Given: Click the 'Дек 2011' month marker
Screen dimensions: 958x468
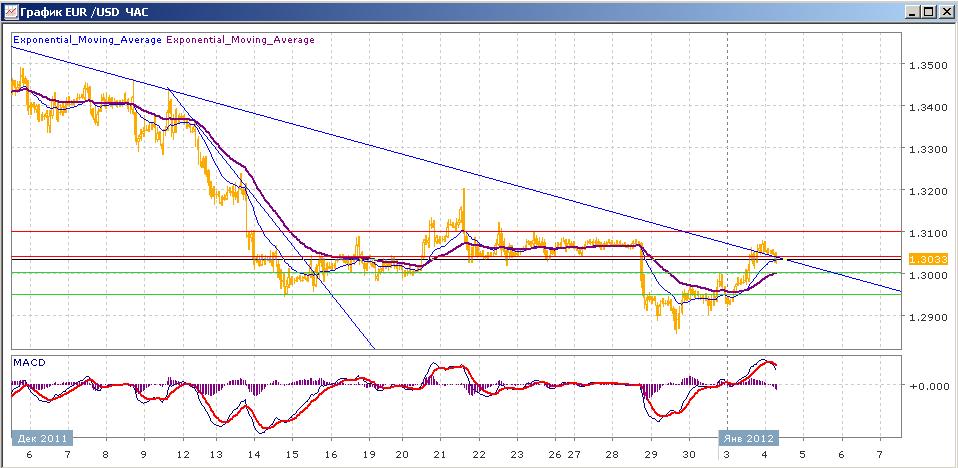Looking at the screenshot, I should (42, 438).
